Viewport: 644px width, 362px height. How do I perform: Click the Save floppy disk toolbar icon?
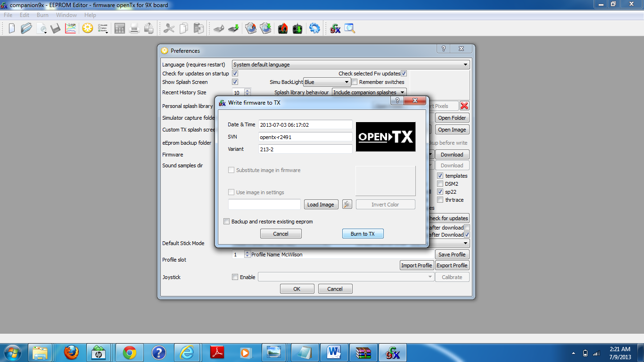tap(56, 28)
